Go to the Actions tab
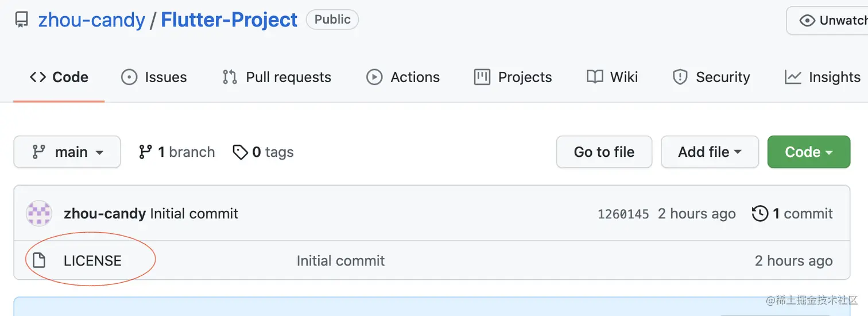Screen dimensions: 868x316 [x=403, y=77]
